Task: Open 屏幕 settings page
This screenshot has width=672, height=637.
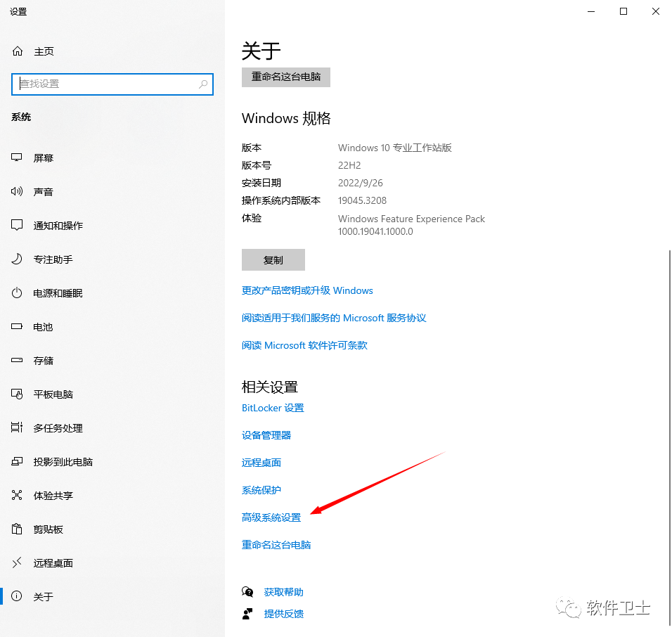Action: click(x=44, y=158)
